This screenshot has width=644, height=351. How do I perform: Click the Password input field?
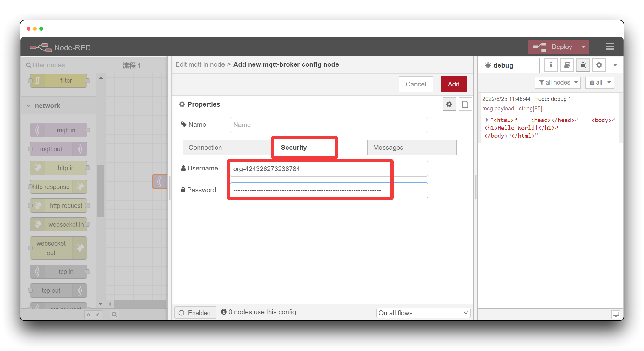coord(329,190)
